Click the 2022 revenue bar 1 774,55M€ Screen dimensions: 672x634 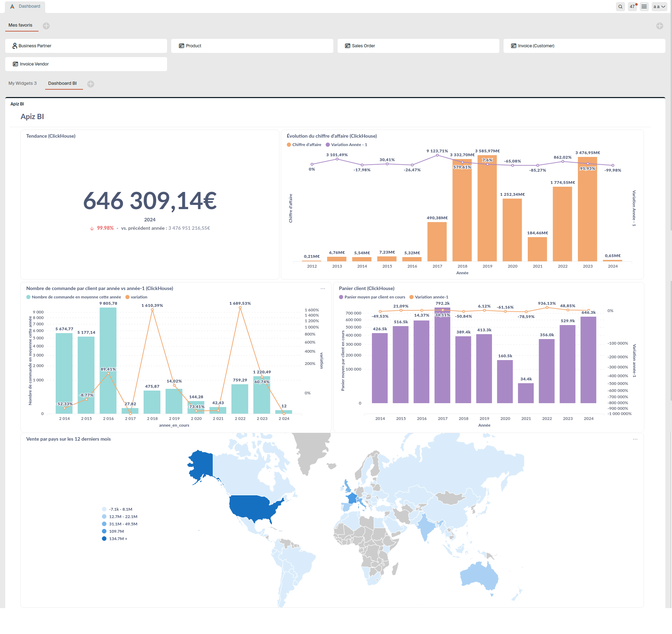(x=562, y=224)
